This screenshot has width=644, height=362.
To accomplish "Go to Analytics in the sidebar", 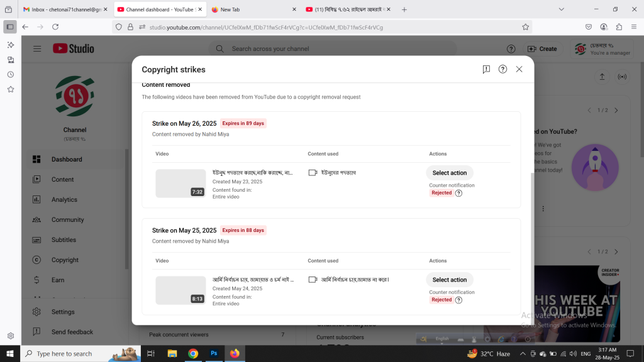I will (x=64, y=200).
